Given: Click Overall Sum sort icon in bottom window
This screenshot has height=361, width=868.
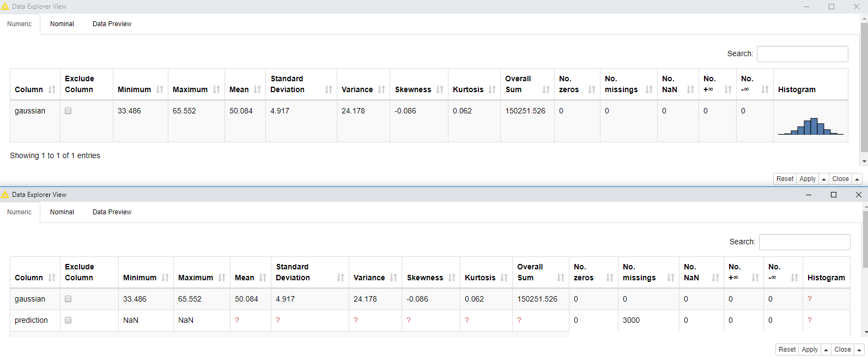Looking at the screenshot, I should [561, 278].
